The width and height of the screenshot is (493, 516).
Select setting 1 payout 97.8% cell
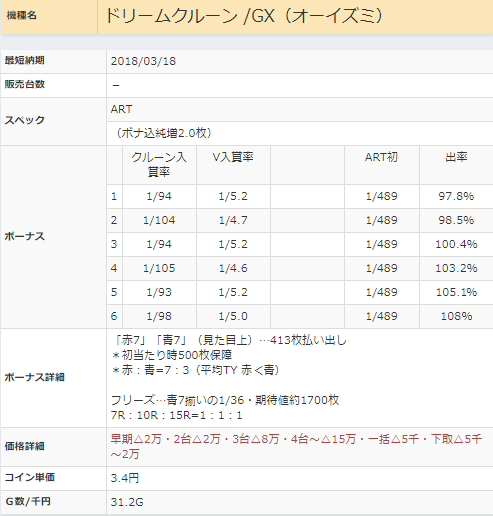point(456,196)
